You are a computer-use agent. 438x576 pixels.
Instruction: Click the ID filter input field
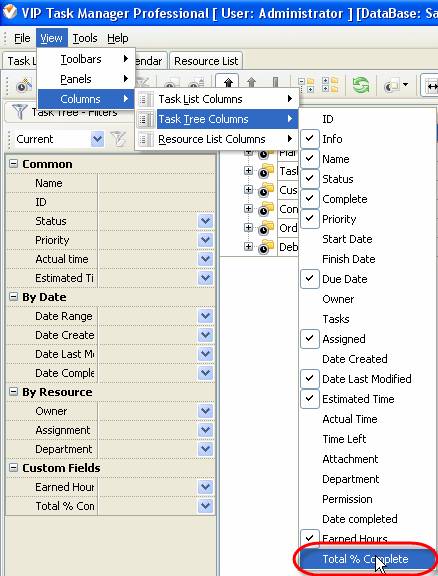(x=157, y=202)
